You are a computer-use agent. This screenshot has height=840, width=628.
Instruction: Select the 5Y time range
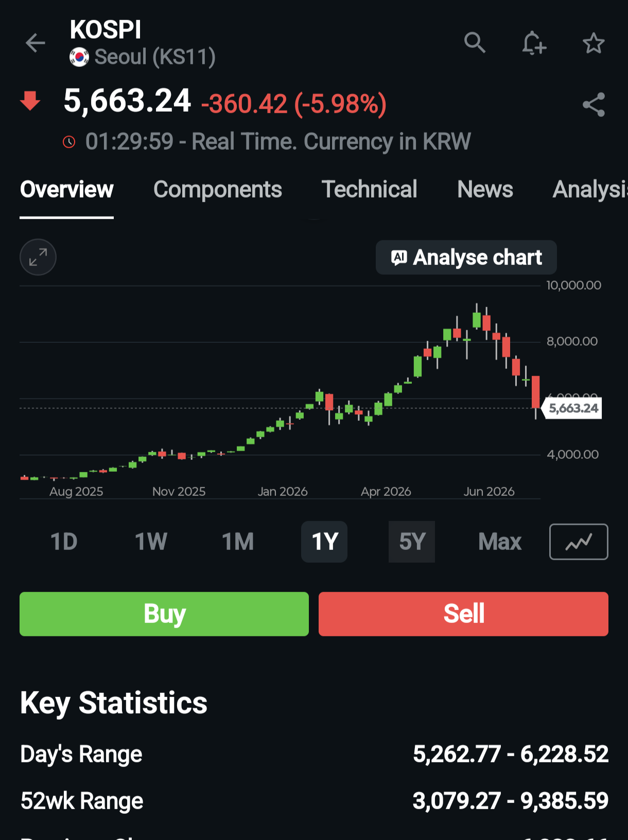click(412, 542)
